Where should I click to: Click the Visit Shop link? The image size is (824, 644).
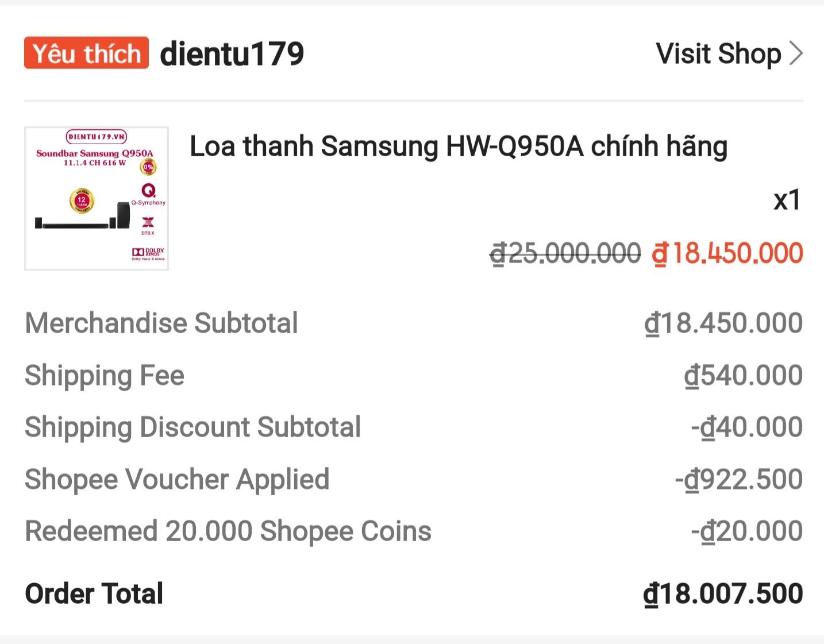click(718, 54)
